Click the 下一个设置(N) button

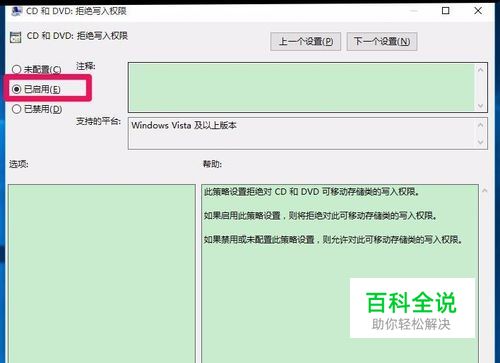coord(382,42)
